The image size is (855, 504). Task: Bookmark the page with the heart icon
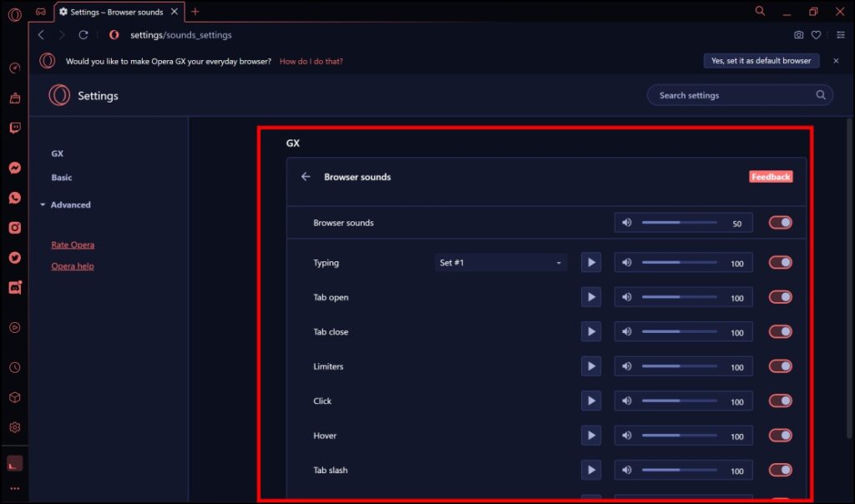(816, 35)
